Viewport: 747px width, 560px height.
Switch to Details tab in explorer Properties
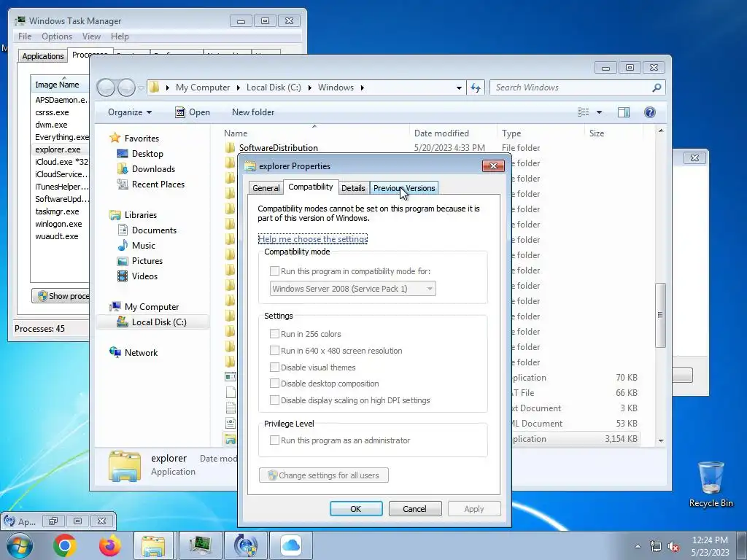[x=353, y=188]
